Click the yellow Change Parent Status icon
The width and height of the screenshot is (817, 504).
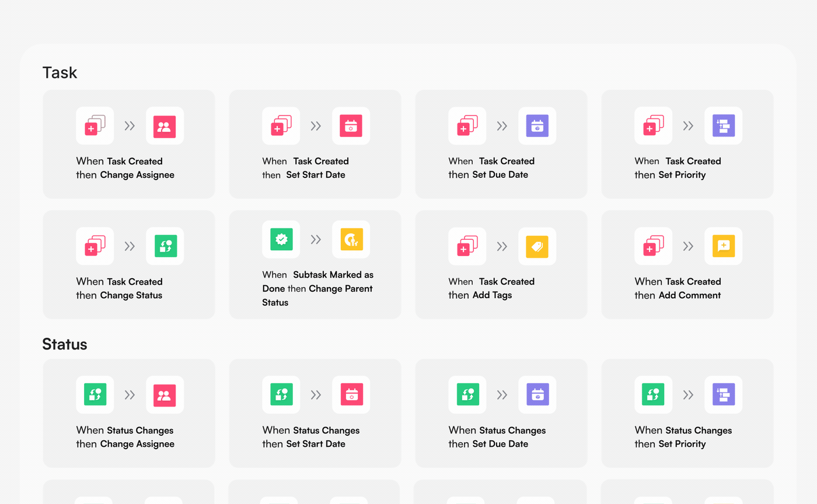pos(351,239)
